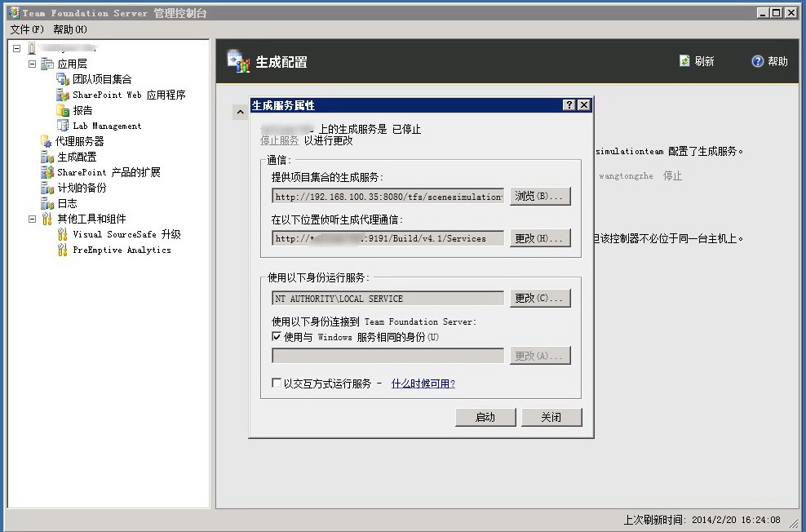Collapse the root server tree node
Image resolution: width=806 pixels, height=532 pixels.
pos(16,48)
